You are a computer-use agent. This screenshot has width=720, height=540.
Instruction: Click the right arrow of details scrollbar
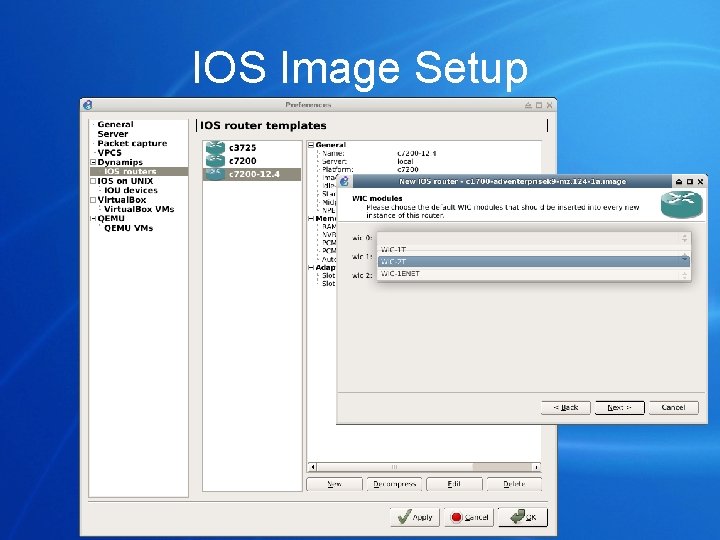point(536,467)
